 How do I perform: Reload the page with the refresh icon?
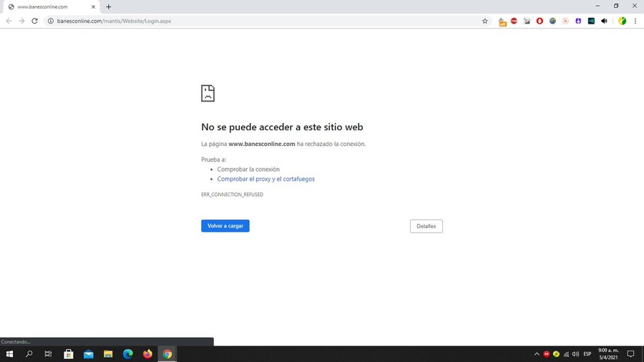(34, 21)
